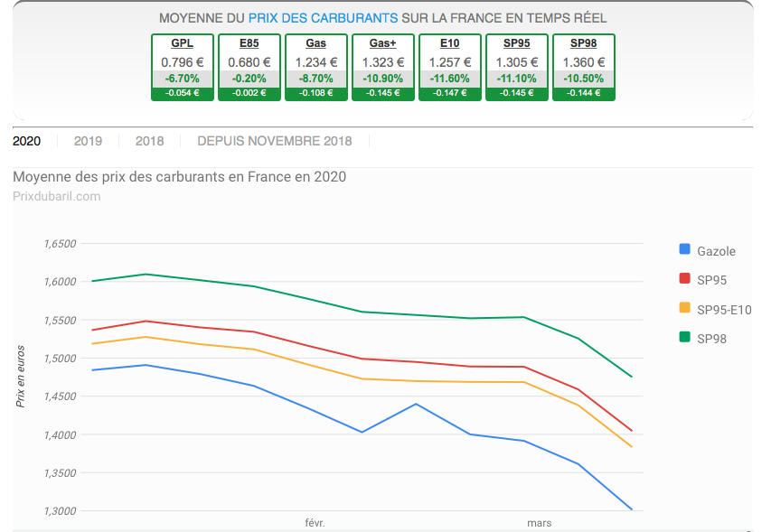Select the E10 fuel price card
The width and height of the screenshot is (771, 532).
point(449,68)
